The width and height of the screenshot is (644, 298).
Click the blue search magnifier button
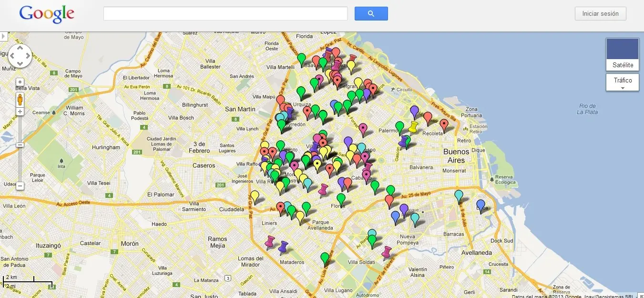click(371, 13)
